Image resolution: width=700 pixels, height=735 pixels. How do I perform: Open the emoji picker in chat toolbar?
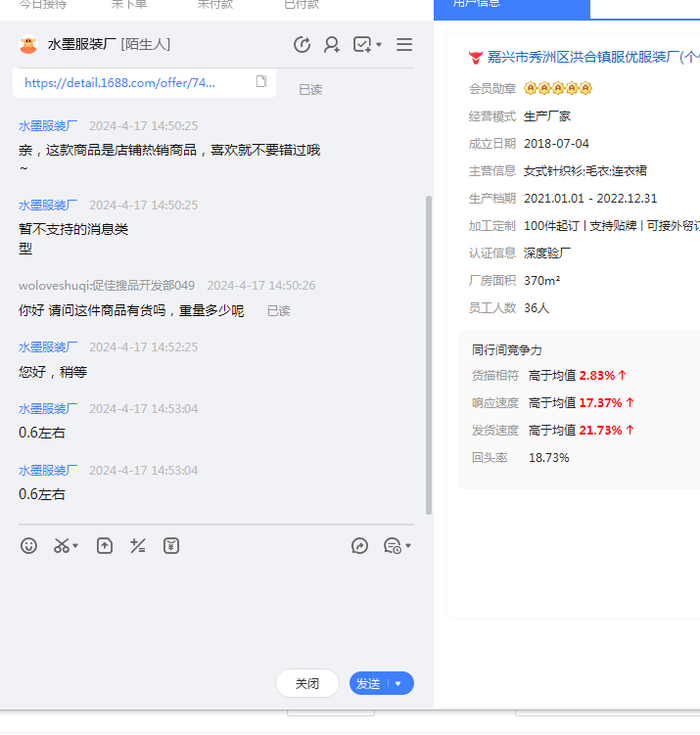[29, 546]
